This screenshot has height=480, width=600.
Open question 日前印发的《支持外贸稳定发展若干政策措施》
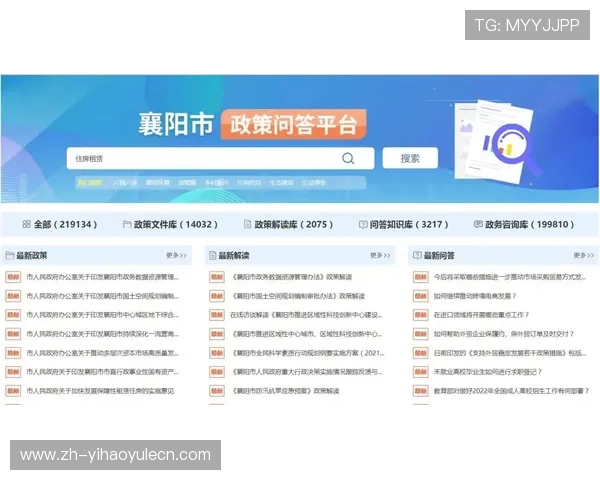(510, 353)
